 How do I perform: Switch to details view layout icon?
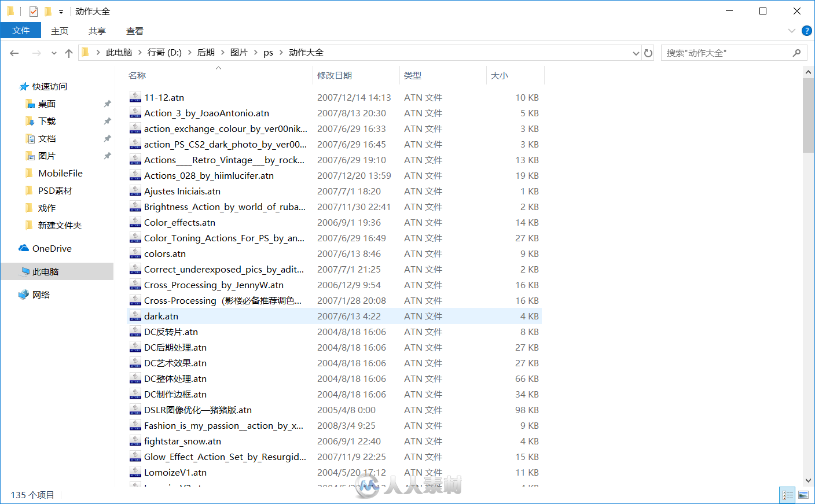coord(788,495)
